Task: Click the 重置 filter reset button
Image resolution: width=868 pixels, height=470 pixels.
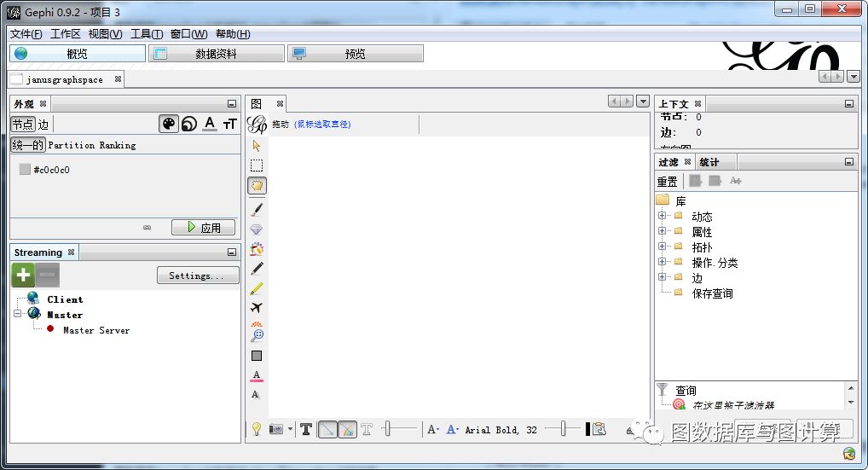Action: pos(667,182)
